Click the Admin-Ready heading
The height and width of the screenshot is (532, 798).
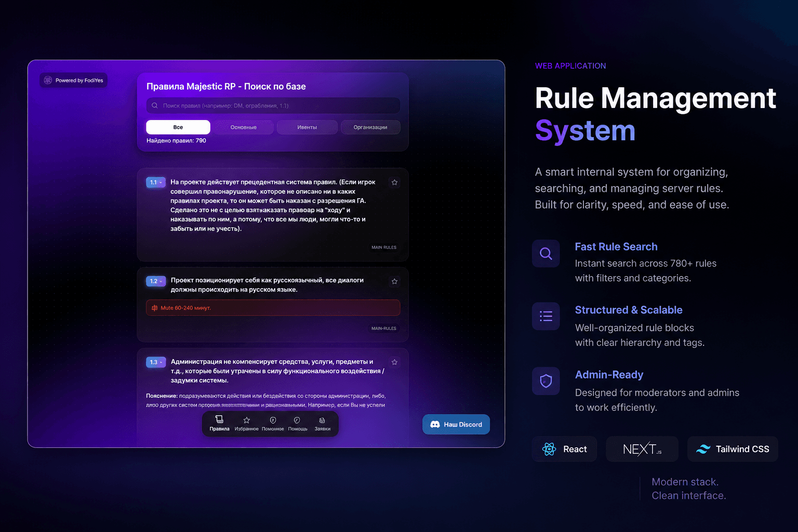(x=609, y=375)
